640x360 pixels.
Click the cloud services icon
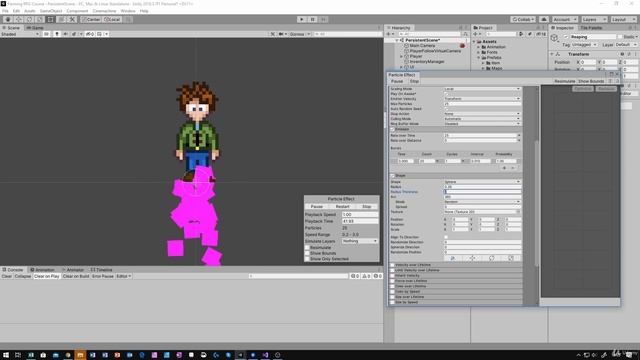click(544, 19)
